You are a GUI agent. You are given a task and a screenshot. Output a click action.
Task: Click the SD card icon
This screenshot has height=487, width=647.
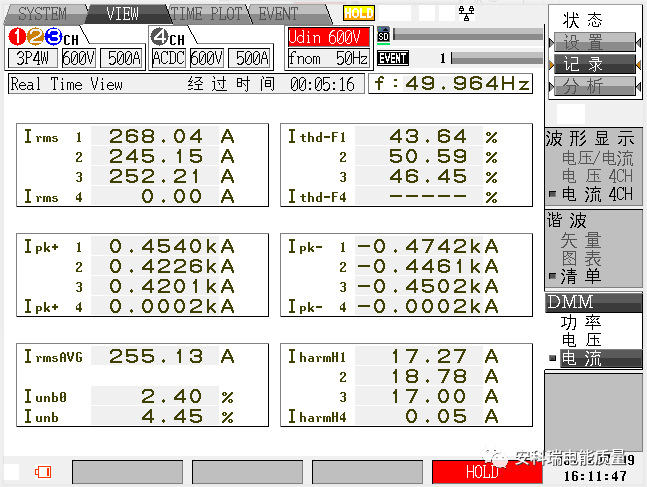pos(383,35)
